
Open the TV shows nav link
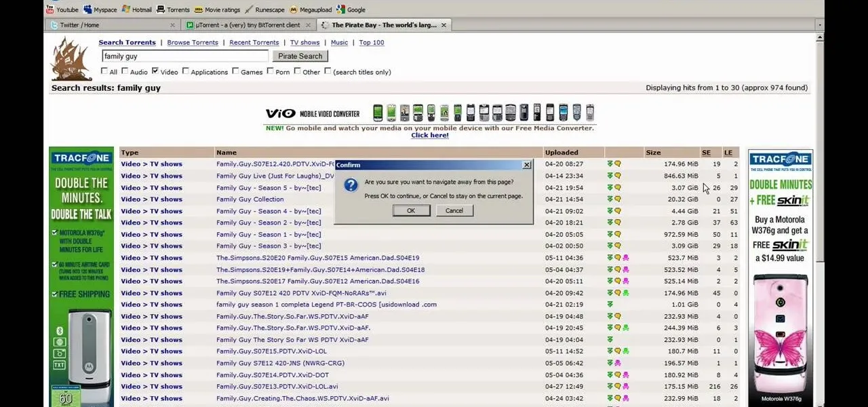pyautogui.click(x=305, y=43)
